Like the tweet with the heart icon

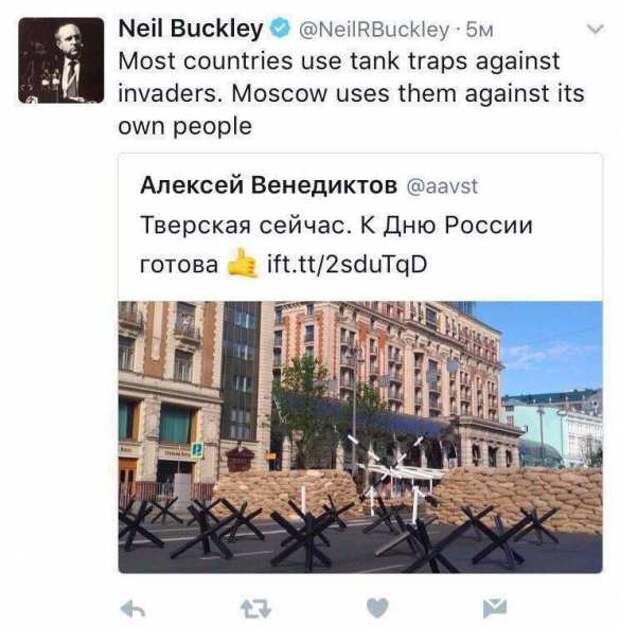pos(377,608)
